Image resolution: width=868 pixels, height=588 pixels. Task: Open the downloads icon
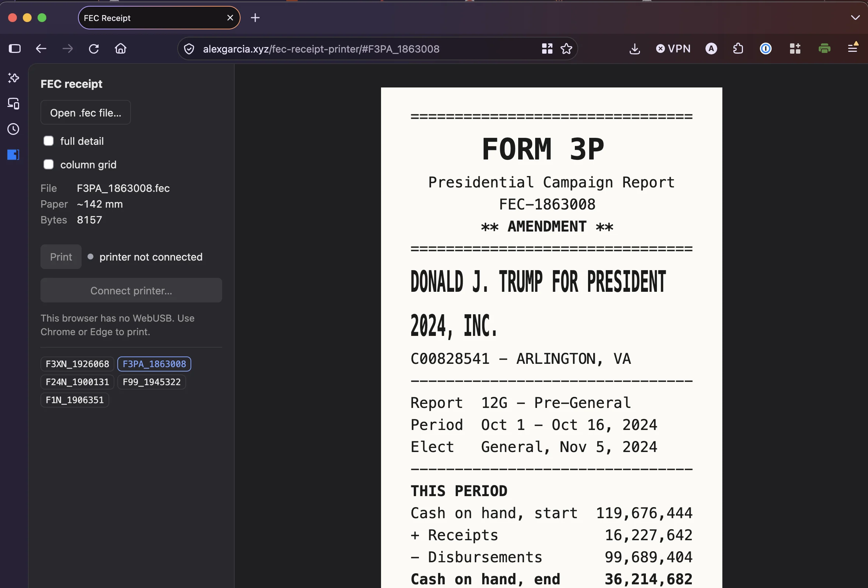pyautogui.click(x=634, y=49)
